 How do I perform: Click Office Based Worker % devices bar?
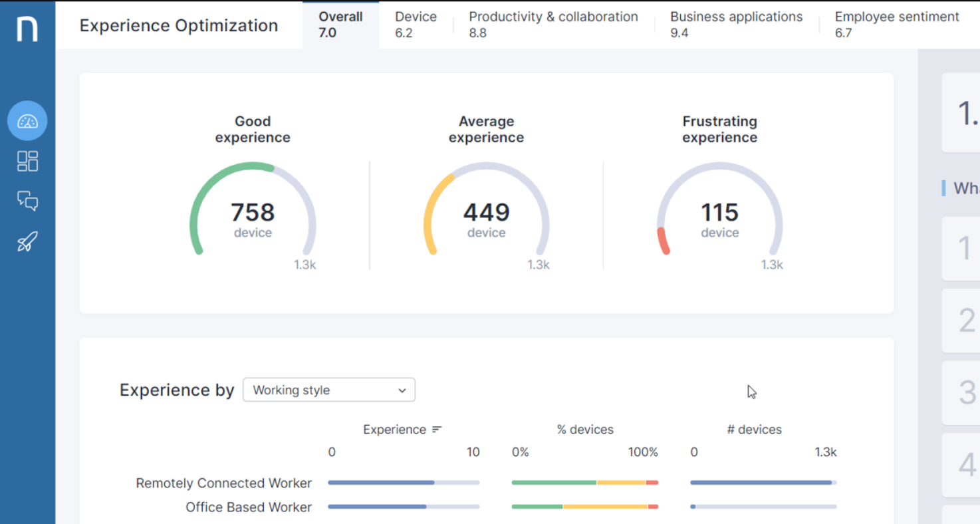(585, 507)
